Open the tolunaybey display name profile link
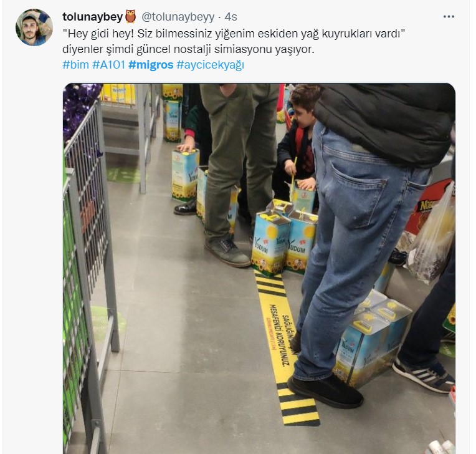This screenshot has width=476, height=454. pos(92,17)
